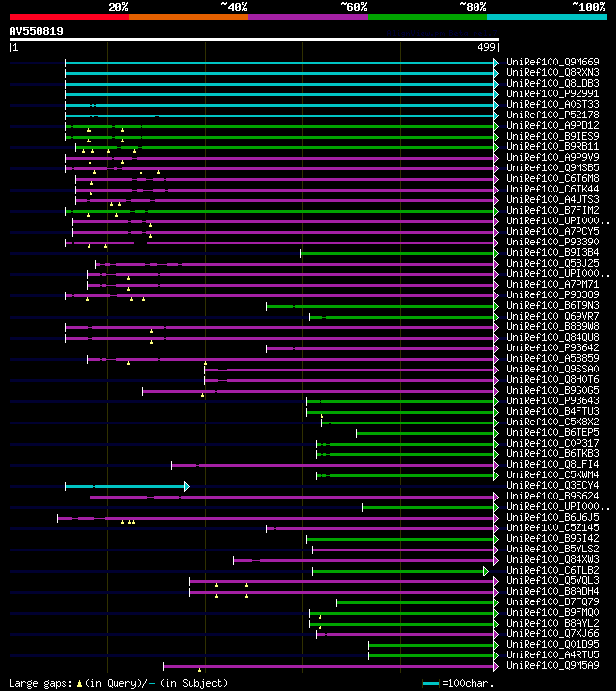Select the UniRef100_A4UTS3 label
Image resolution: width=616 pixels, height=691 pixels.
tap(552, 199)
